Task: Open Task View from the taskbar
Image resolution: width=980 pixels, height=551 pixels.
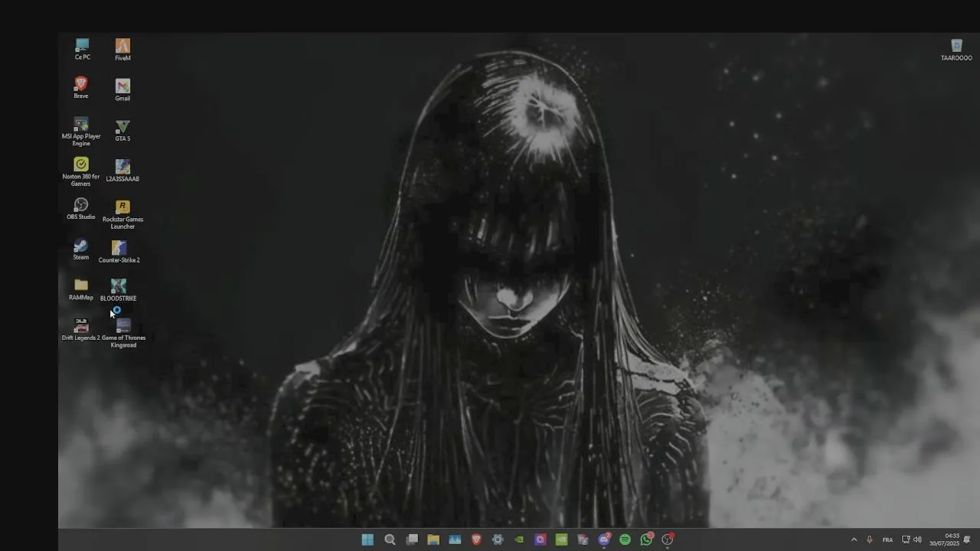Action: pos(412,540)
